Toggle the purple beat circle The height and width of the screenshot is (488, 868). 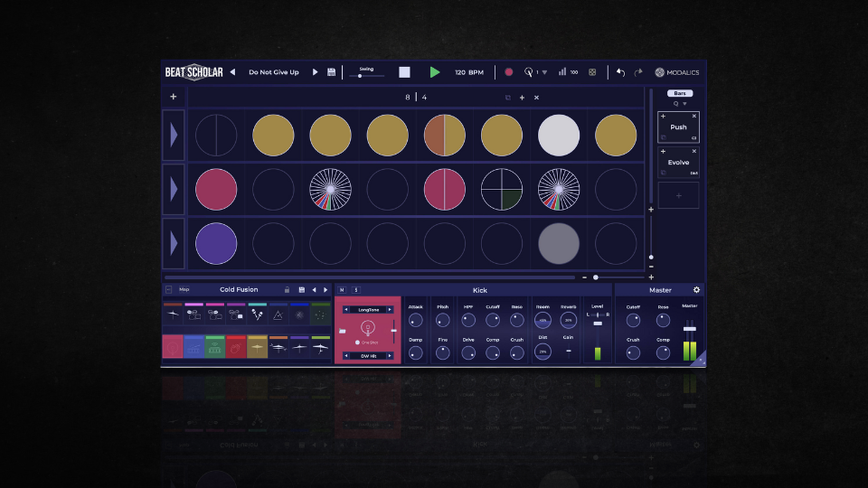[216, 244]
